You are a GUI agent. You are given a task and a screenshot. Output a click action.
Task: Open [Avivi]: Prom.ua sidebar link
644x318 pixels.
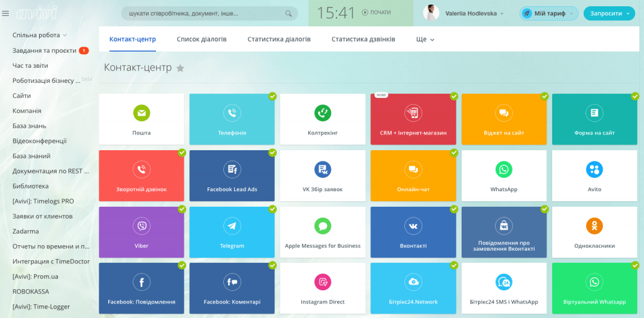pyautogui.click(x=35, y=277)
